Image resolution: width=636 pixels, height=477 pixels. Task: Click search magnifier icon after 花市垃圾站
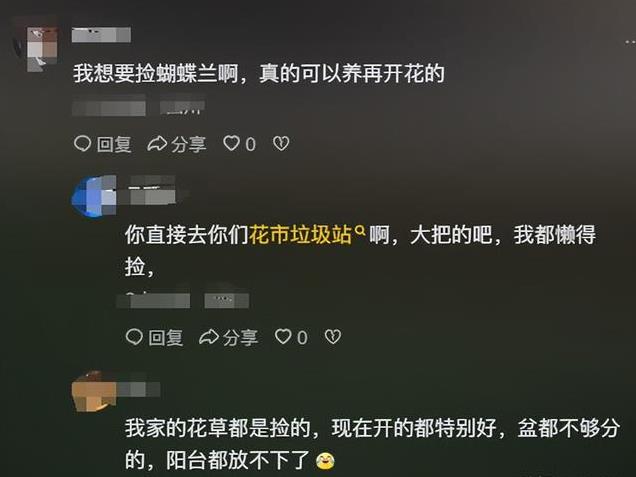click(360, 230)
